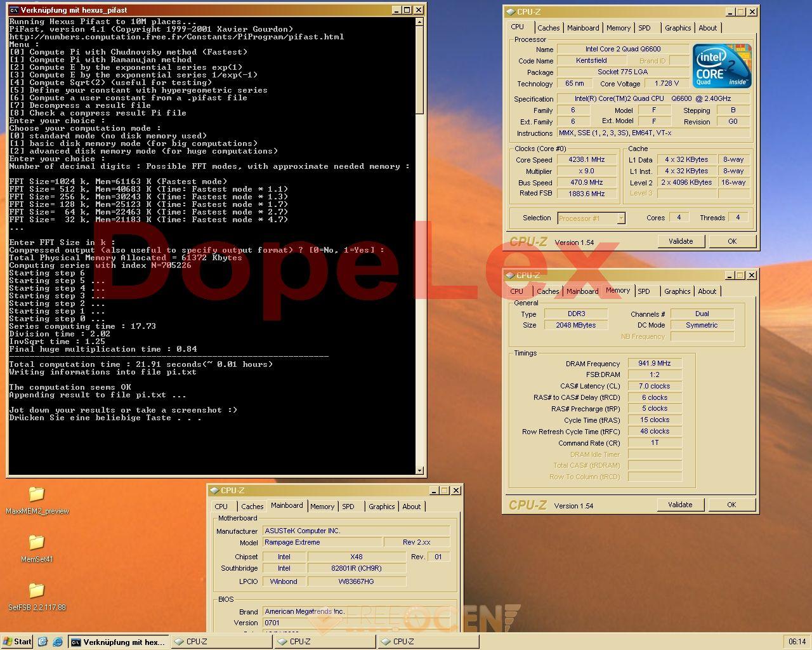Click Validate in top CPU-Z window
The image size is (812, 650).
coord(681,241)
